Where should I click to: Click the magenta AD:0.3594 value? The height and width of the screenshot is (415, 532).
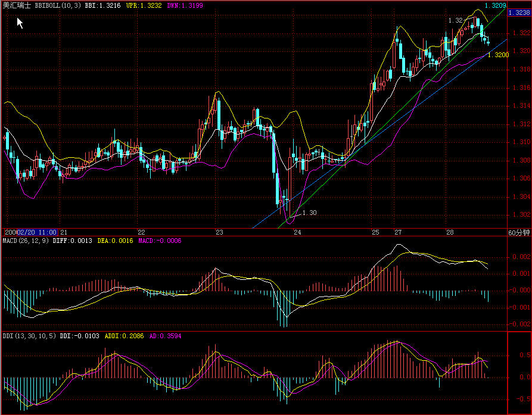tap(165, 336)
